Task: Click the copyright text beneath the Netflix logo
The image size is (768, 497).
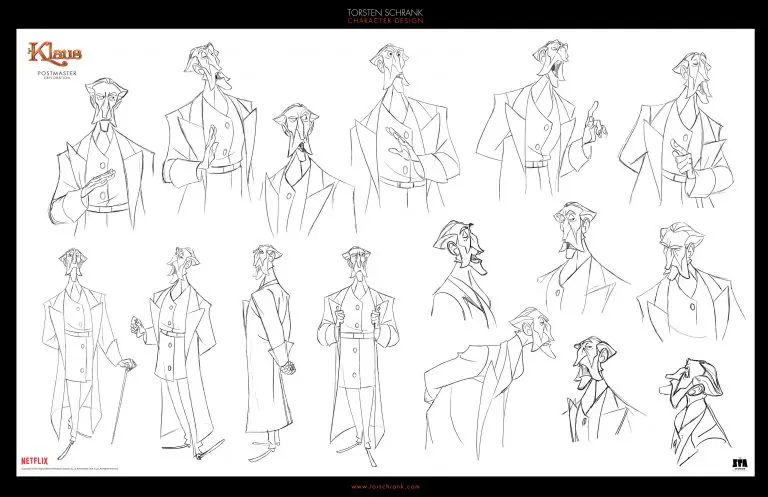Action: coord(69,469)
